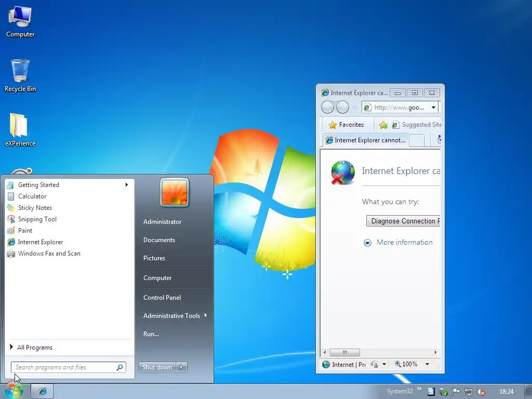
Task: Click the IE address bar URL field
Action: [399, 108]
